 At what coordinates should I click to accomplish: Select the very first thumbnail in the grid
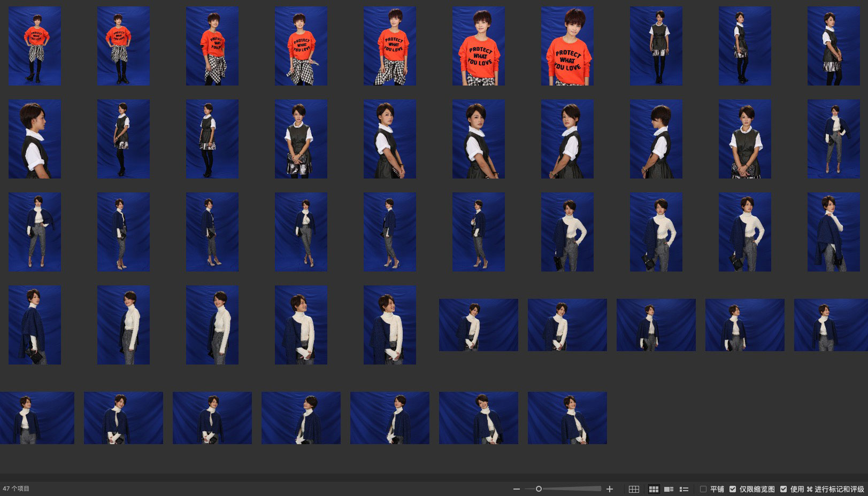click(35, 46)
